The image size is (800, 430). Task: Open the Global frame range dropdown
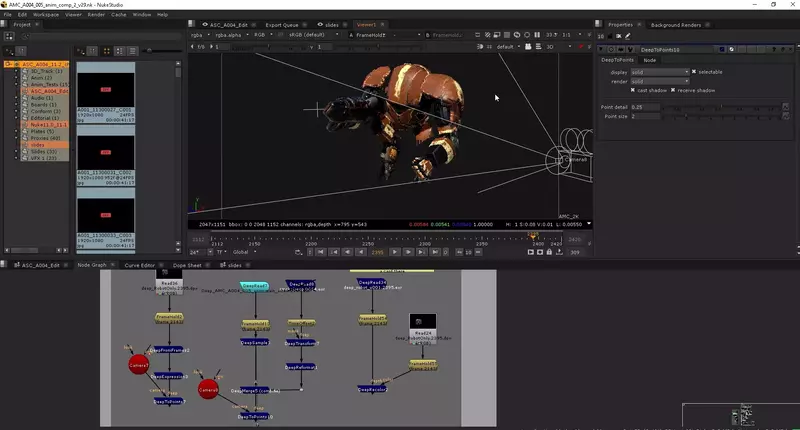coord(244,252)
